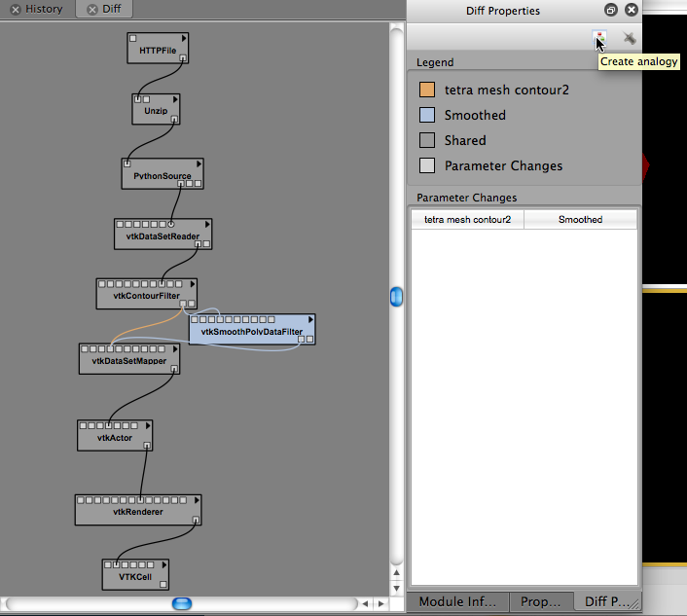Screen dimensions: 687x616
Task: Open the vtkContourFilter module's triangle arrow
Action: (193, 284)
